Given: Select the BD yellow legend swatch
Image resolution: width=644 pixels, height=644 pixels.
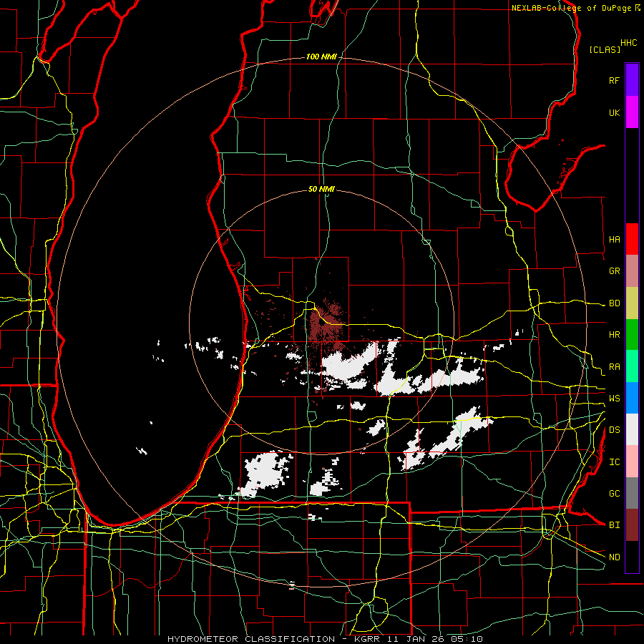Looking at the screenshot, I should tap(632, 303).
